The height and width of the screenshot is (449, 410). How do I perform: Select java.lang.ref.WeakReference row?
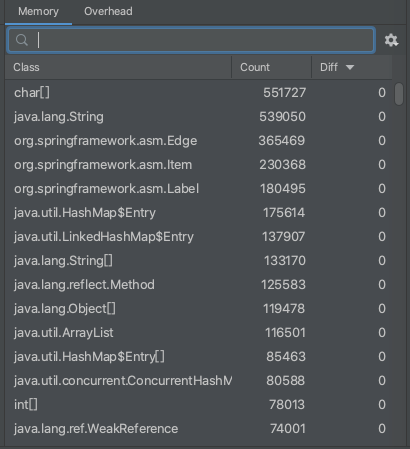199,429
